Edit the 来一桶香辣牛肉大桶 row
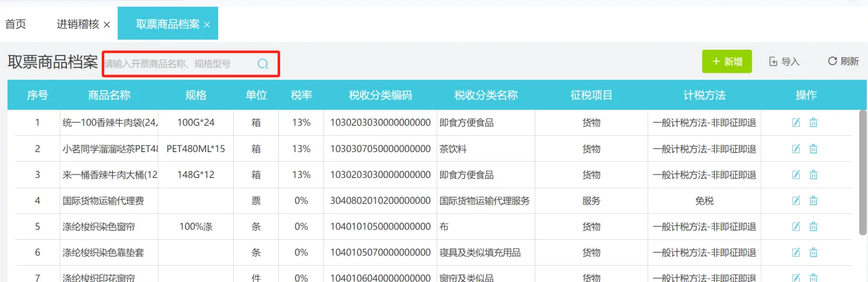The image size is (868, 282). [x=796, y=175]
